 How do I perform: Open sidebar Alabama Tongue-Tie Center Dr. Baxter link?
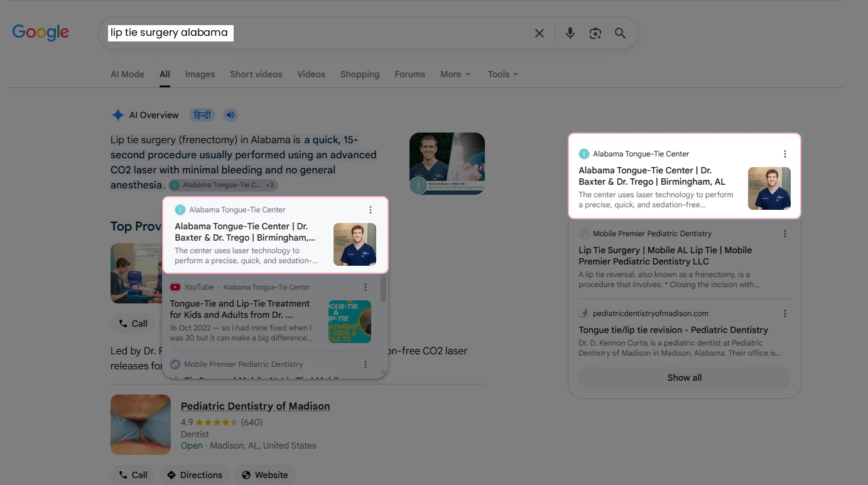(x=652, y=176)
